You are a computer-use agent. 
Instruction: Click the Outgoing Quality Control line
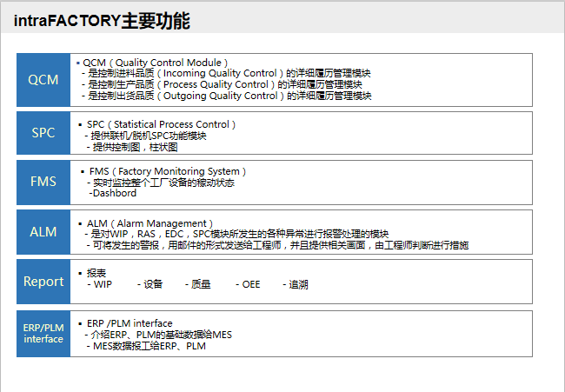(227, 96)
